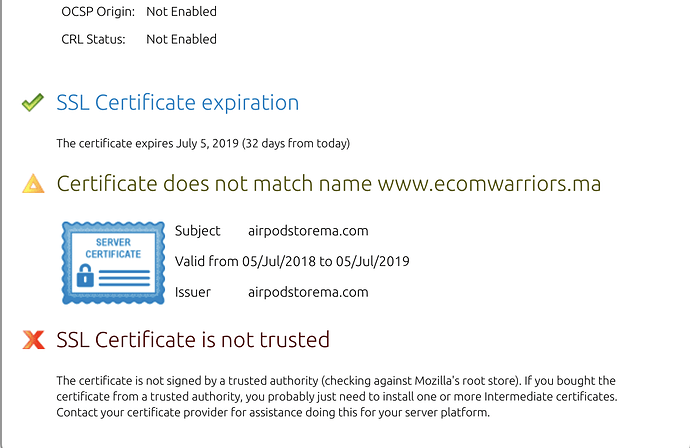Click the Server Certificate badge image
The height and width of the screenshot is (448, 690).
coord(113,263)
